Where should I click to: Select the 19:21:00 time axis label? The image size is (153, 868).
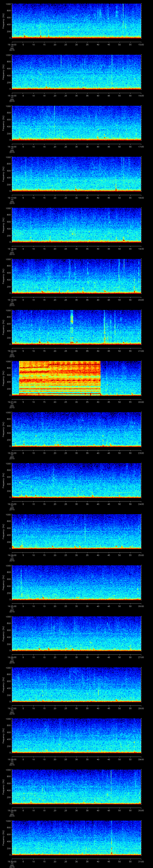[x=12, y=402]
